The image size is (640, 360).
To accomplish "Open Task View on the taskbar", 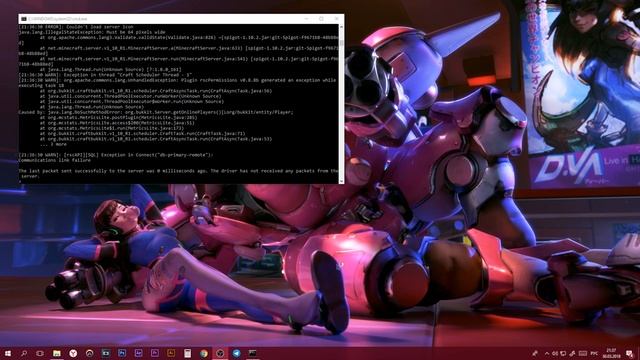I will pyautogui.click(x=40, y=353).
